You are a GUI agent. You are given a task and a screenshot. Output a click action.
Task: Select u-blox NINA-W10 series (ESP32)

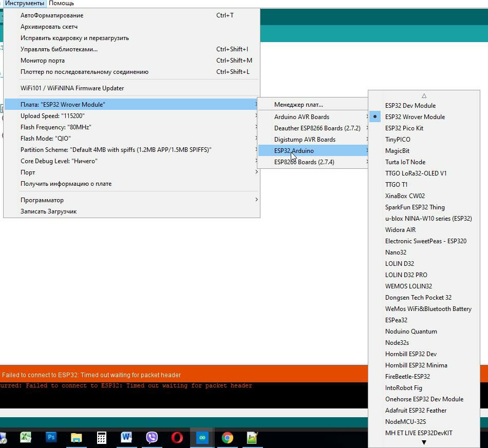424,219
